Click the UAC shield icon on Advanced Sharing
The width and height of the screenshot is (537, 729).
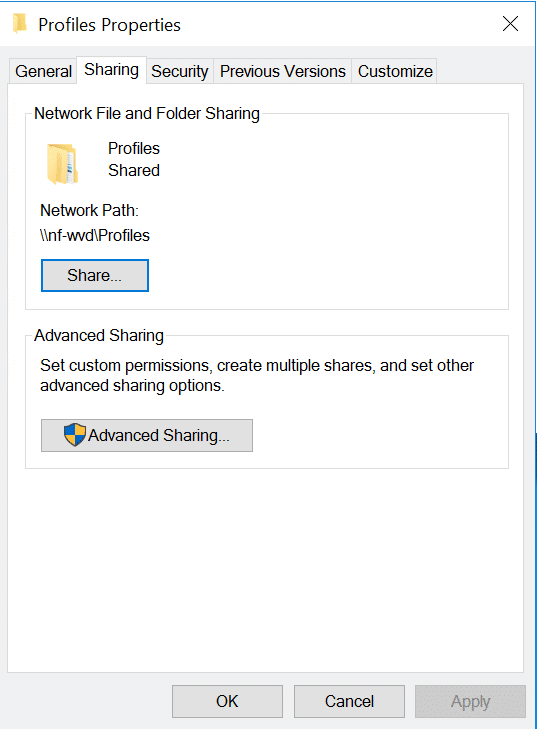click(75, 435)
